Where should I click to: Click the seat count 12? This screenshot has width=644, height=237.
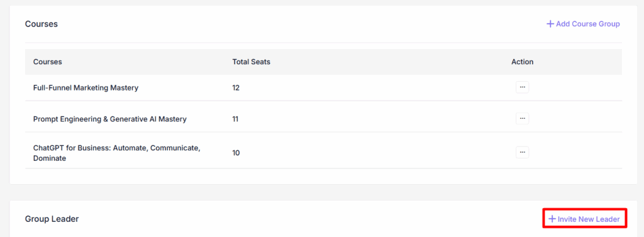click(236, 87)
